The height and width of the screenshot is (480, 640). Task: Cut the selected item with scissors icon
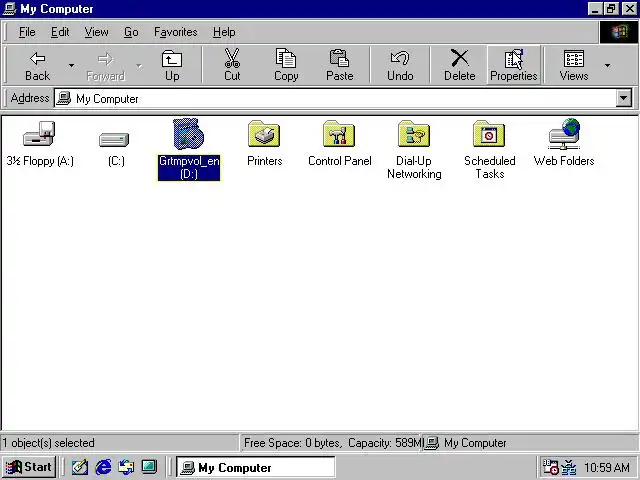click(232, 66)
